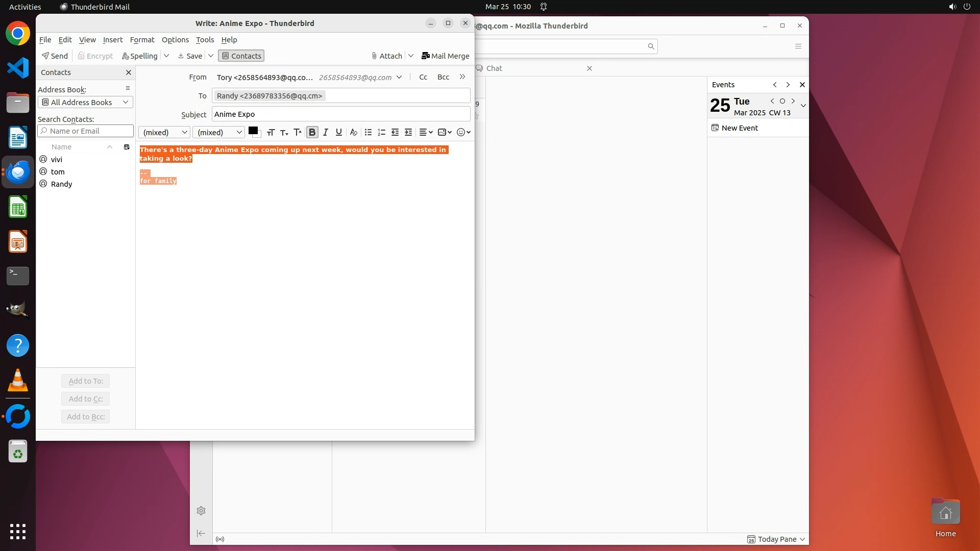Click the Search Contacts input field

[x=86, y=131]
